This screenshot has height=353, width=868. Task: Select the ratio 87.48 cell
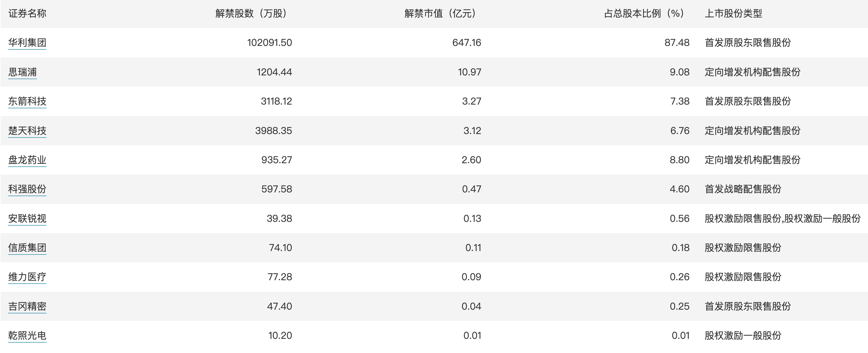(677, 42)
